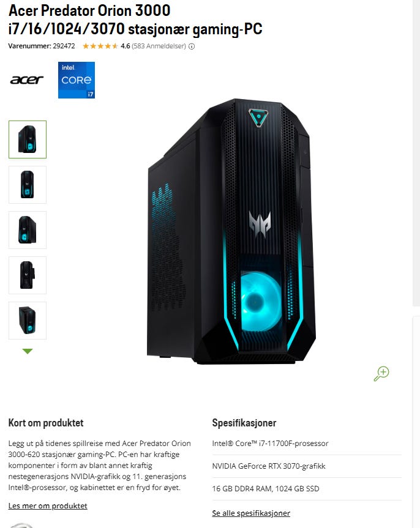Click the star rating icons
Screen dimensions: 420x528
(x=100, y=46)
